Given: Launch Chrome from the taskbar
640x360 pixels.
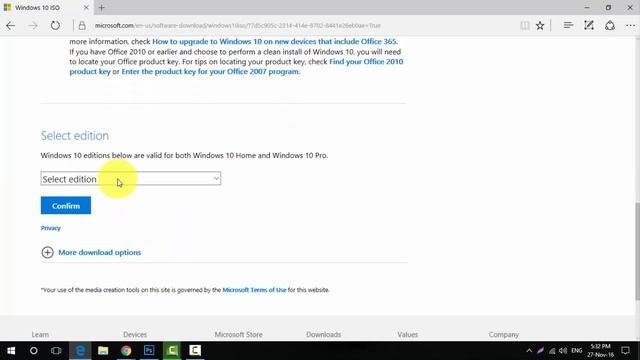Looking at the screenshot, I should pos(126,351).
